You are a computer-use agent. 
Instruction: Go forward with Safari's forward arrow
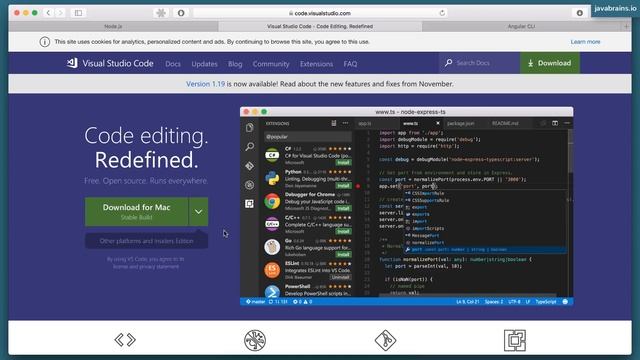[60, 13]
